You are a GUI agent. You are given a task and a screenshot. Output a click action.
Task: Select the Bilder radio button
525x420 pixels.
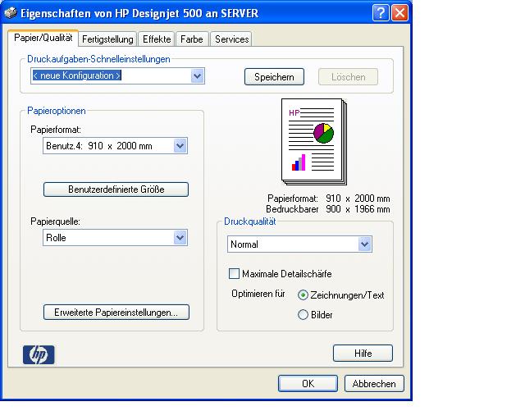pos(303,315)
